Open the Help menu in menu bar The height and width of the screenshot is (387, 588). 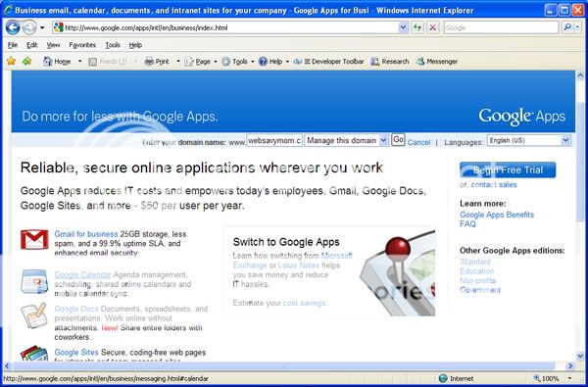click(x=135, y=45)
